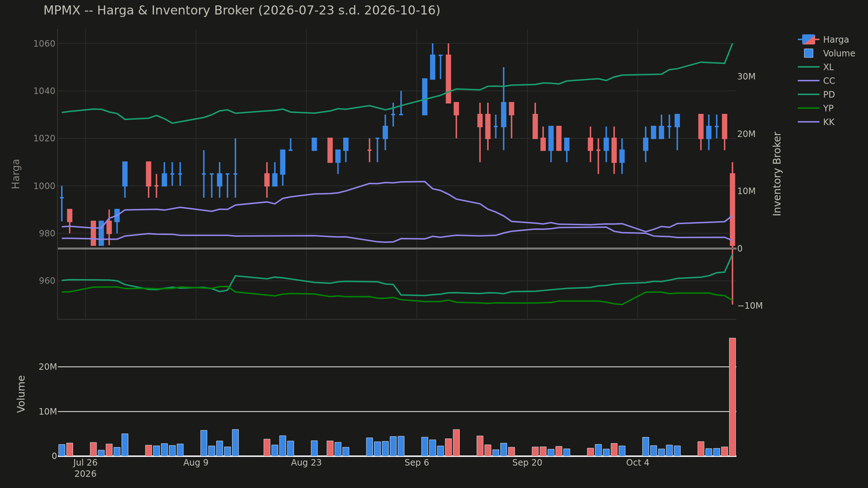Toggle the CC broker line in legend
This screenshot has width=868, height=488.
click(816, 81)
